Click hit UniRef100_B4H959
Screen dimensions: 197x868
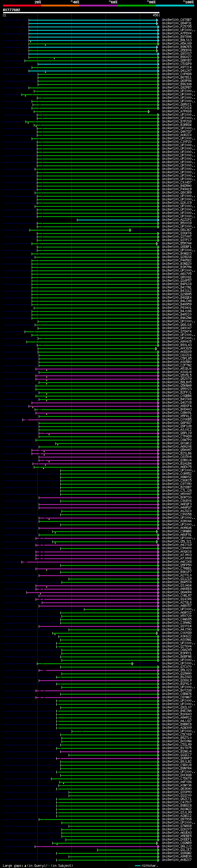[177, 304]
